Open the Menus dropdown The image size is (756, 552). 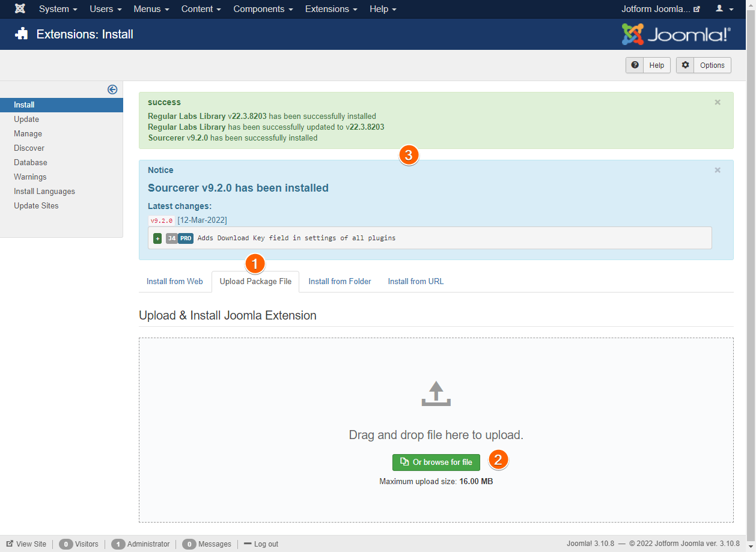151,9
